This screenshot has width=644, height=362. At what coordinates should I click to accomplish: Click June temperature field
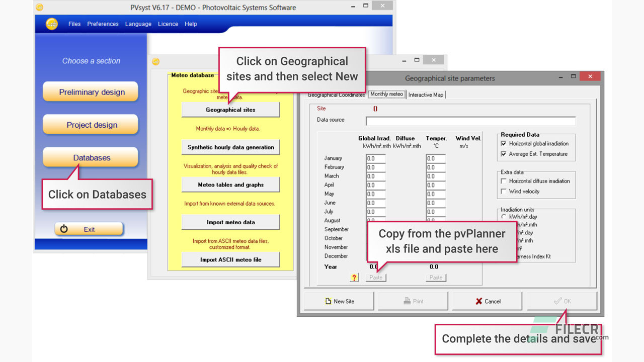[436, 203]
